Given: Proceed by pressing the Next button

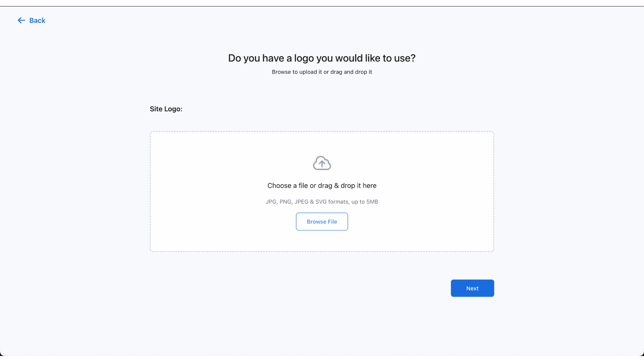Looking at the screenshot, I should point(472,288).
